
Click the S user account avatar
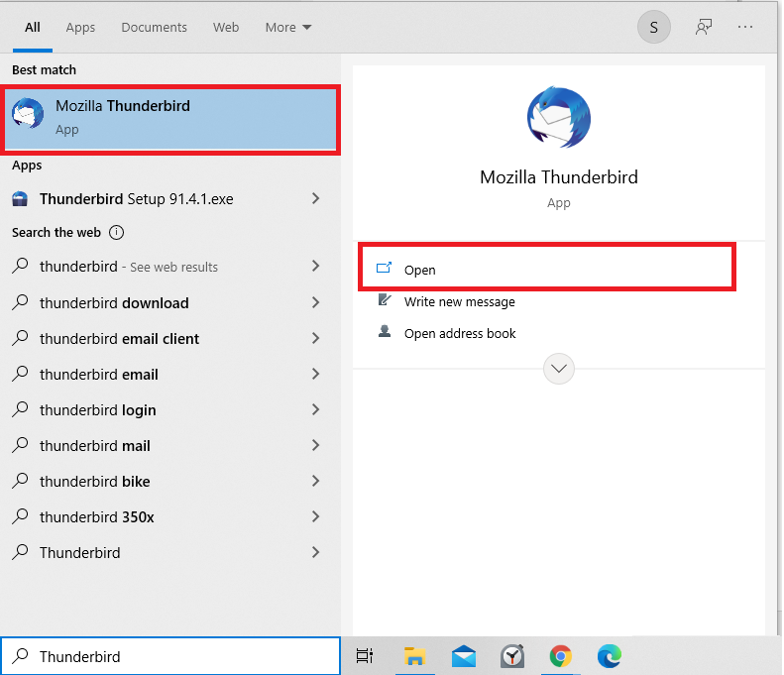[653, 27]
